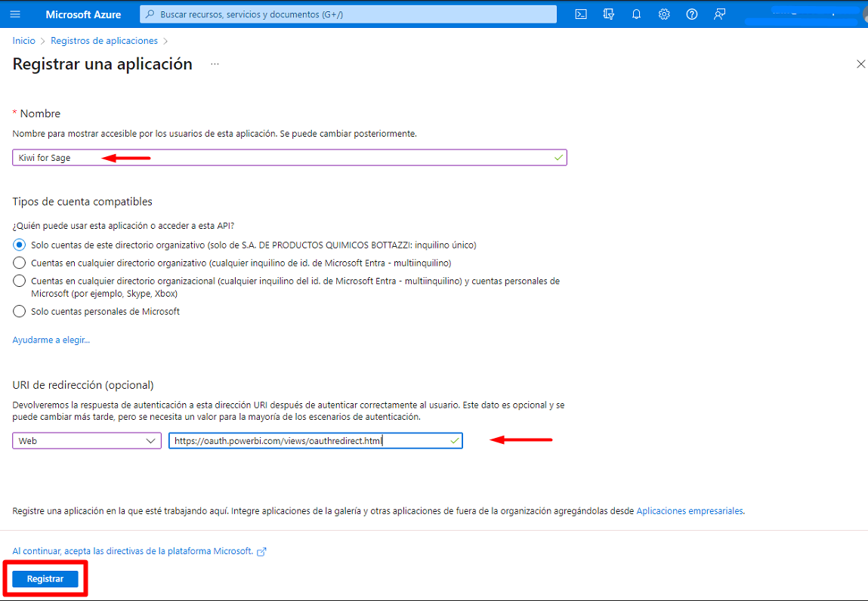Image resolution: width=868 pixels, height=601 pixels.
Task: Open Ayudarme a elegir link
Action: click(x=51, y=340)
